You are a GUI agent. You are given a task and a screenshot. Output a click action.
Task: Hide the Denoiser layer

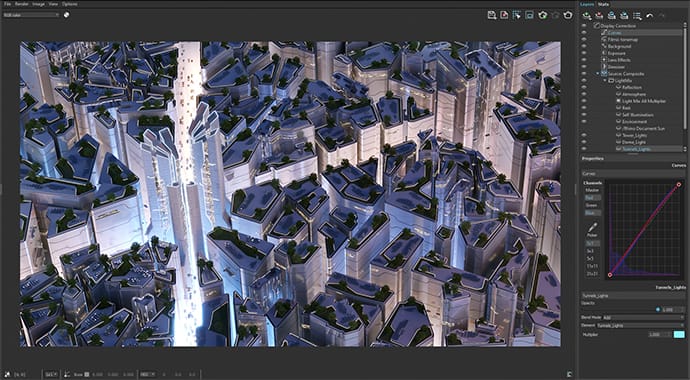pyautogui.click(x=584, y=67)
